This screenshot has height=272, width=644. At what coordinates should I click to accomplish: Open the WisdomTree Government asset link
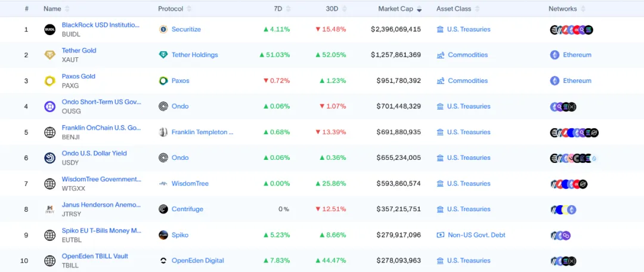[101, 179]
